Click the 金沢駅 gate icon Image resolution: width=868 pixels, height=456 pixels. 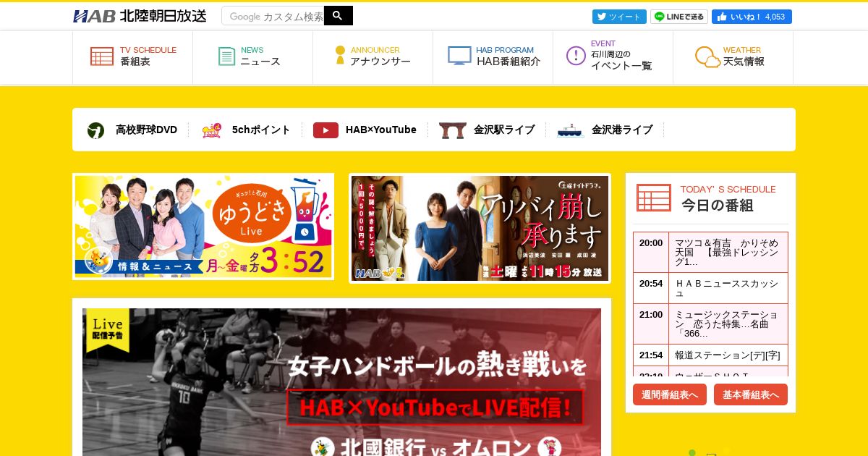click(x=452, y=130)
